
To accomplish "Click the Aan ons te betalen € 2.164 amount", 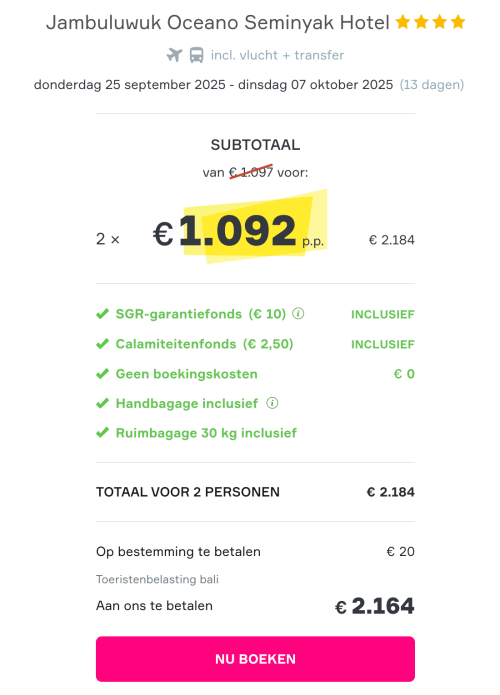I will 375,606.
